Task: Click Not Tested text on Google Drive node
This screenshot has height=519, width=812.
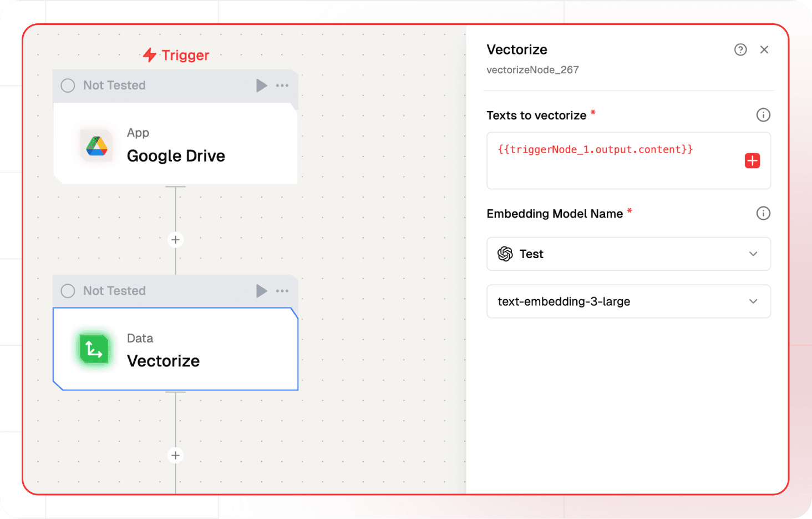Action: 114,85
